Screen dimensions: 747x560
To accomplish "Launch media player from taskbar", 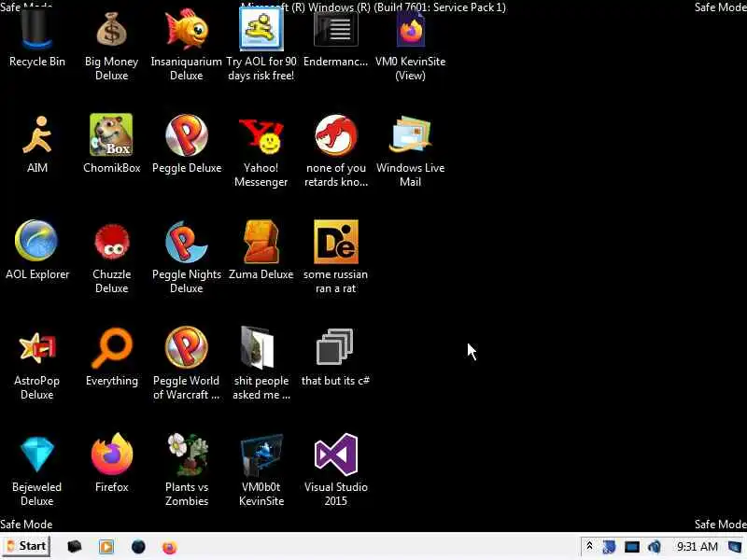I will [x=106, y=547].
